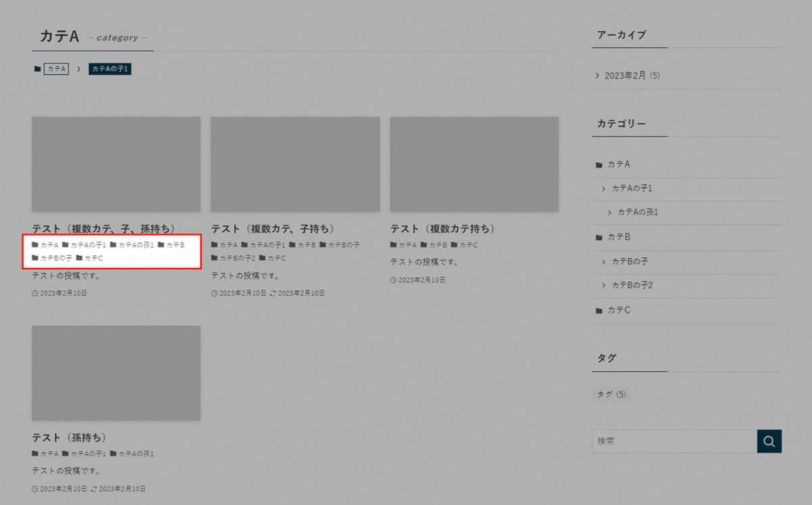Open thumbnail of テスト（孫持ち） post
812x505 pixels.
[116, 373]
